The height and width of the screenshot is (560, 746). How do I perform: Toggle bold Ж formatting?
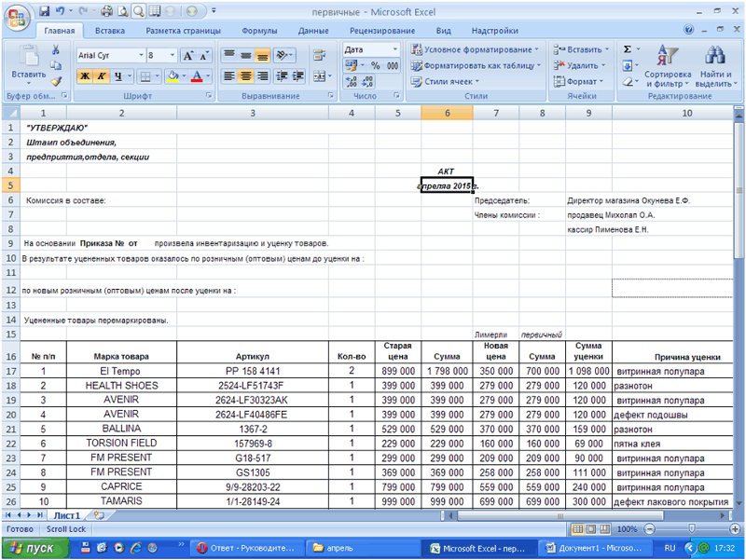coord(85,76)
